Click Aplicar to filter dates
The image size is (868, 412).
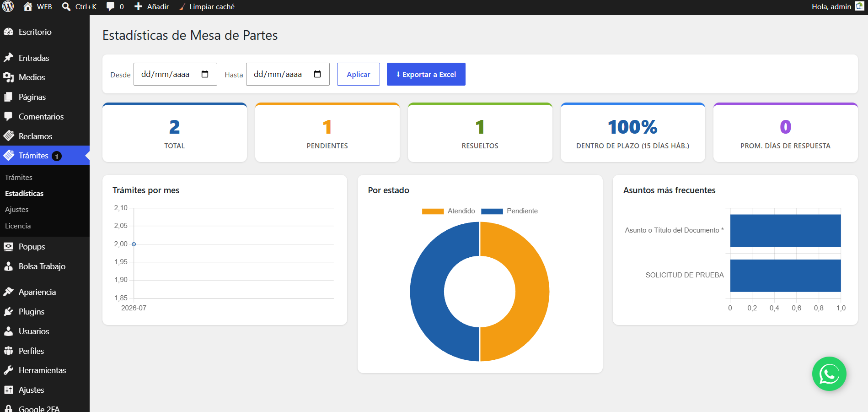click(359, 74)
